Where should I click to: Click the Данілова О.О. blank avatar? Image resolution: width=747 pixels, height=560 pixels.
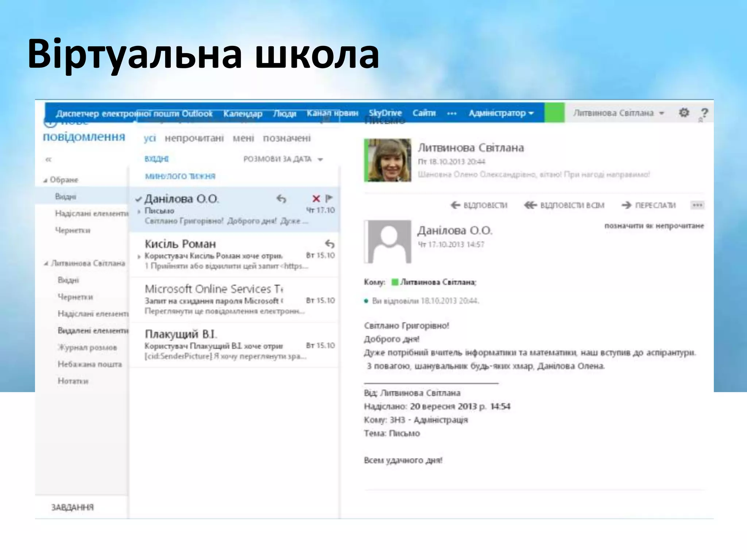(x=388, y=242)
